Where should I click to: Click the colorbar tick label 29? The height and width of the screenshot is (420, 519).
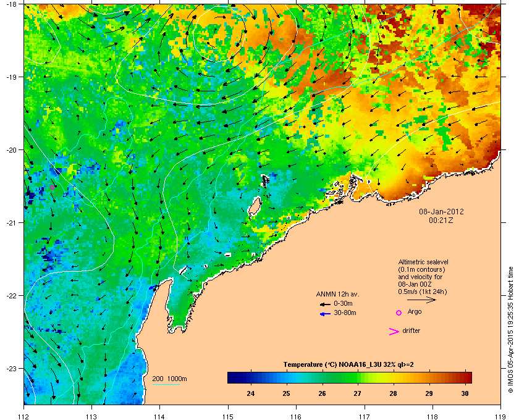429,393
